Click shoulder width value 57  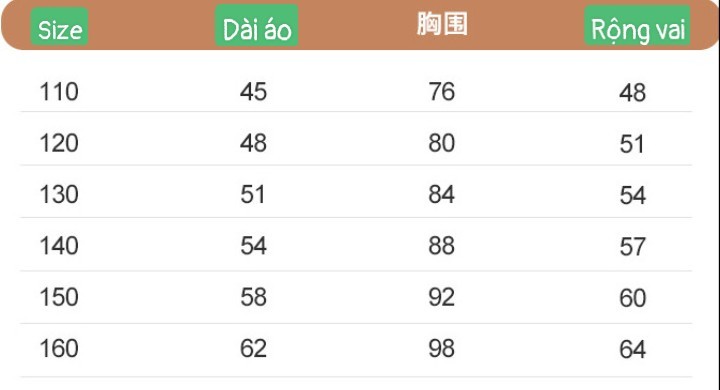633,247
